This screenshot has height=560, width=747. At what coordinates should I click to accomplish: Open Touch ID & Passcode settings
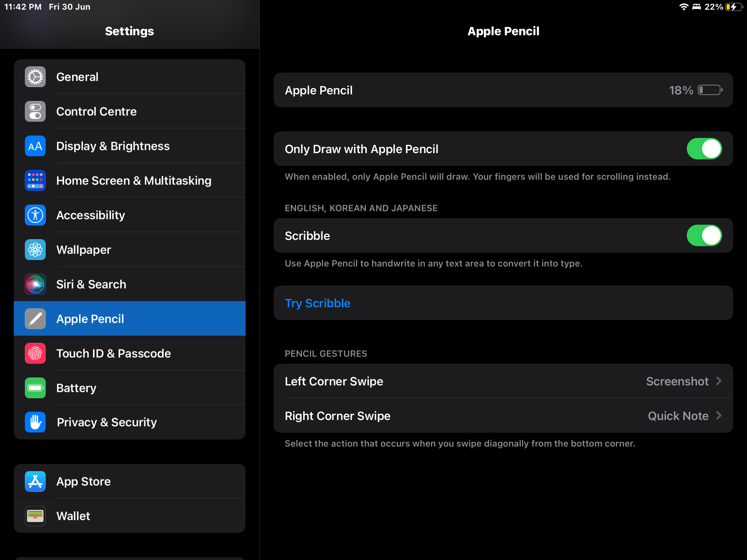click(x=130, y=353)
